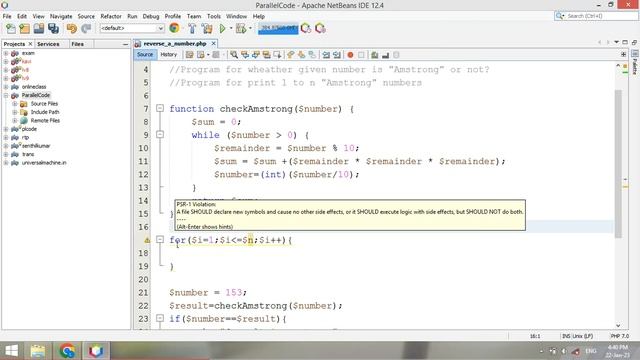
Task: Click in the Search (Ctrl+I) field
Action: pyautogui.click(x=596, y=16)
